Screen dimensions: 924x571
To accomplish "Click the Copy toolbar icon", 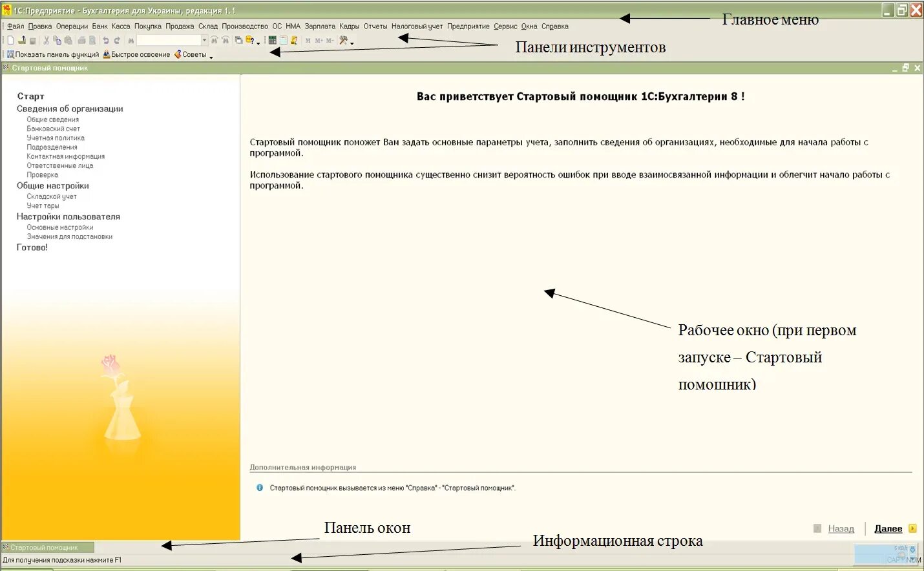I will [x=58, y=40].
